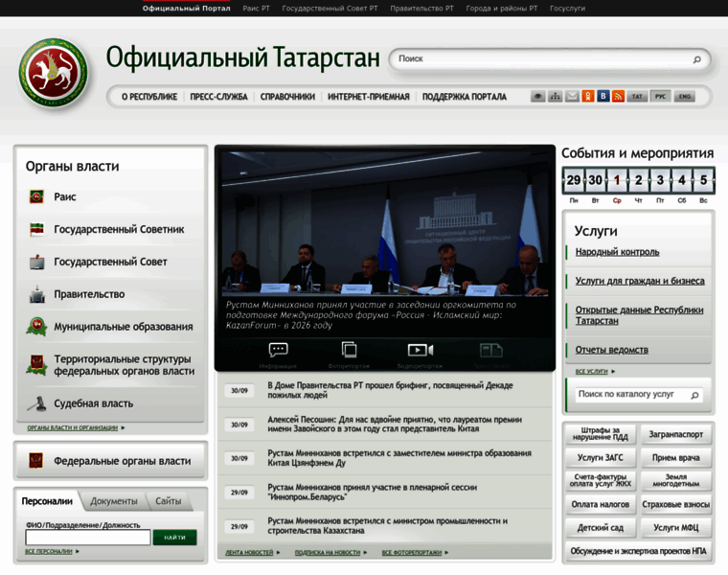Open the sitemap icon in header toolbar
The height and width of the screenshot is (575, 728).
pyautogui.click(x=555, y=96)
